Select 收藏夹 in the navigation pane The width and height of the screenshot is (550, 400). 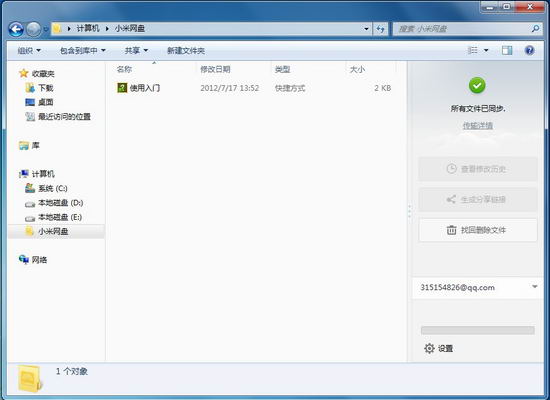[x=43, y=73]
